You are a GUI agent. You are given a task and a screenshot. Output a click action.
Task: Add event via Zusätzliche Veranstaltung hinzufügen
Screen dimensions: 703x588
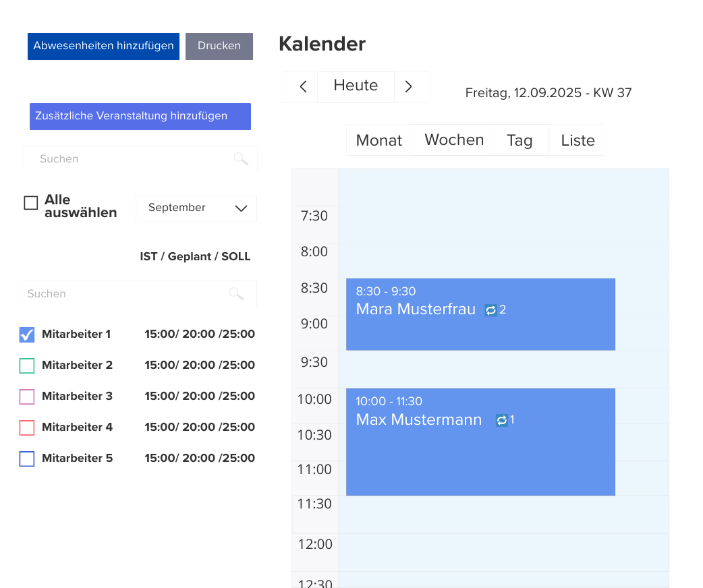click(140, 117)
